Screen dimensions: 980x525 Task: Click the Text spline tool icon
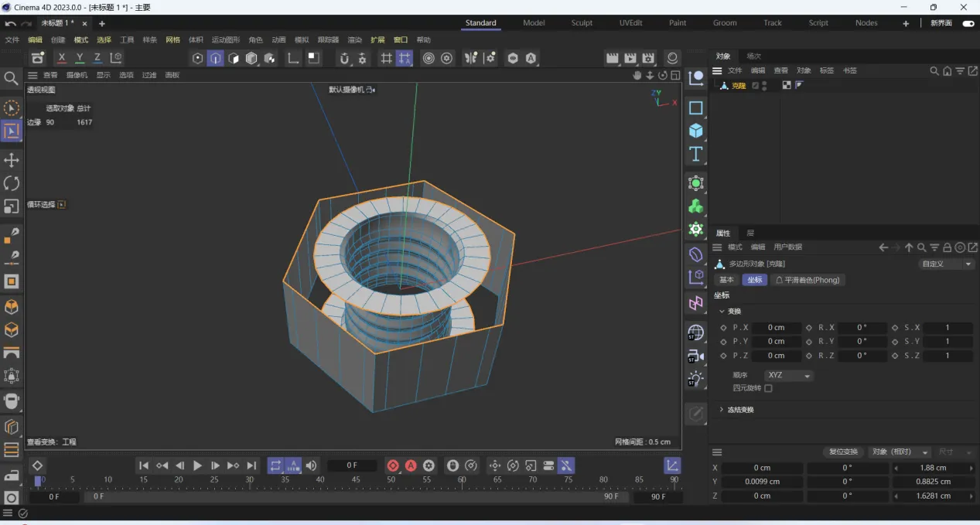(696, 154)
